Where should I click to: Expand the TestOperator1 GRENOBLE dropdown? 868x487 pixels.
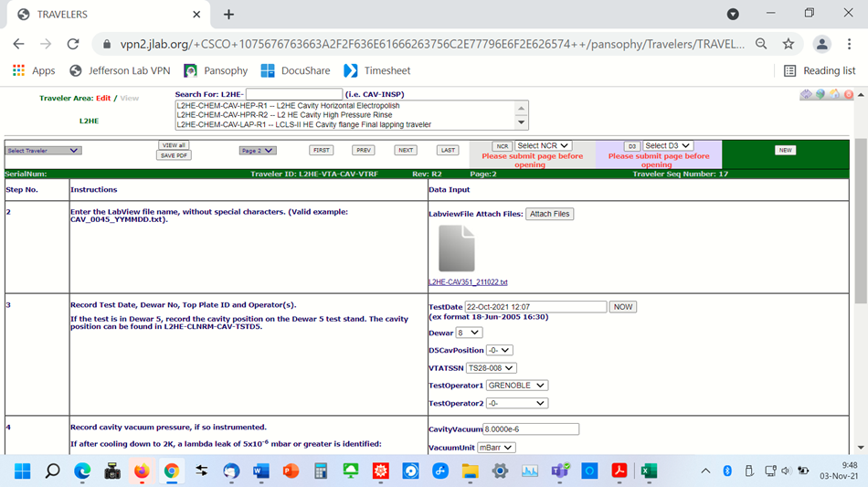pyautogui.click(x=517, y=386)
